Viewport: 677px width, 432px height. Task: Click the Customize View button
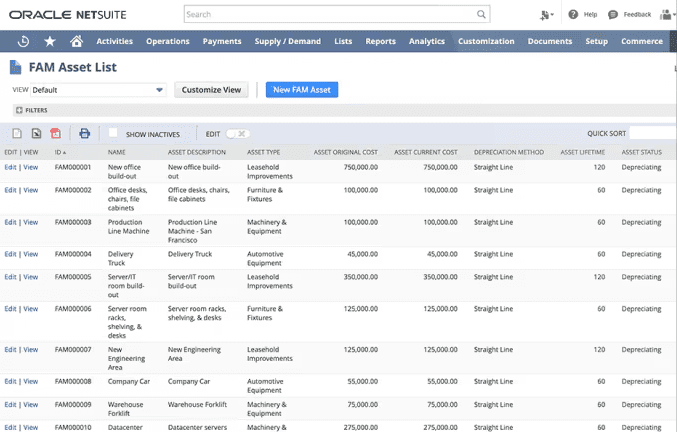click(x=211, y=90)
